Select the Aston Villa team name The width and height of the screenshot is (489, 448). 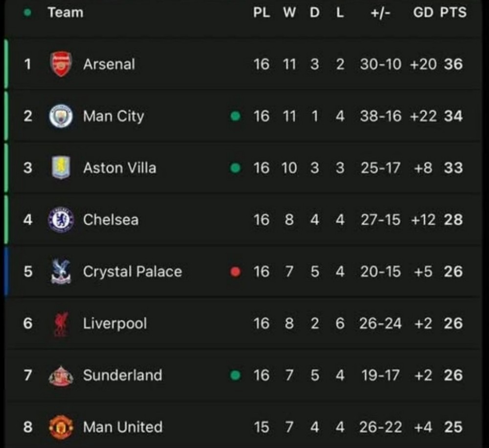click(x=120, y=168)
